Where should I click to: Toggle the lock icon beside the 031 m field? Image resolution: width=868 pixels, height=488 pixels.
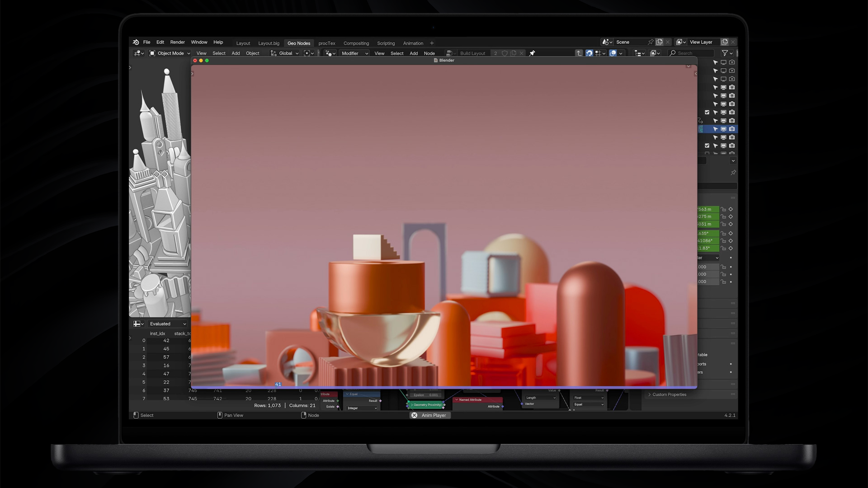click(x=723, y=224)
